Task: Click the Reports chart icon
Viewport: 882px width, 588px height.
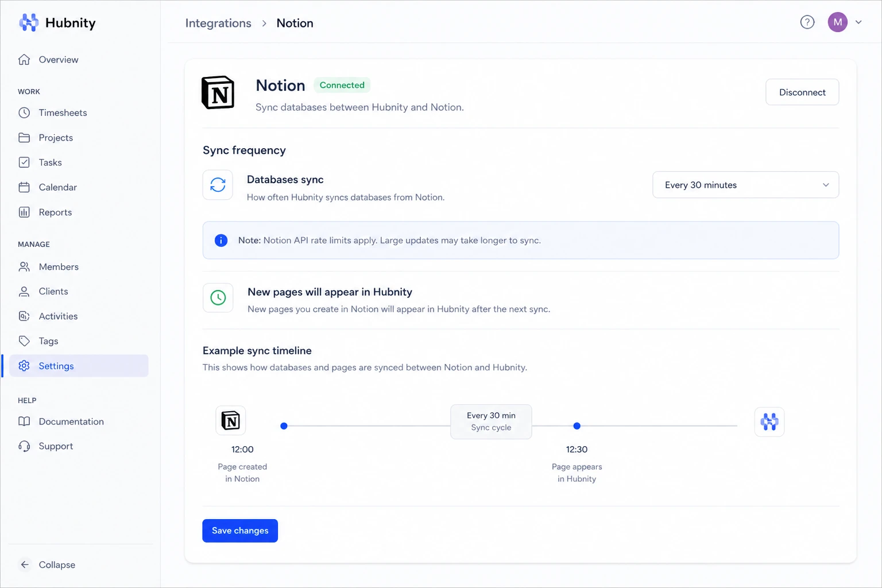Action: tap(24, 212)
